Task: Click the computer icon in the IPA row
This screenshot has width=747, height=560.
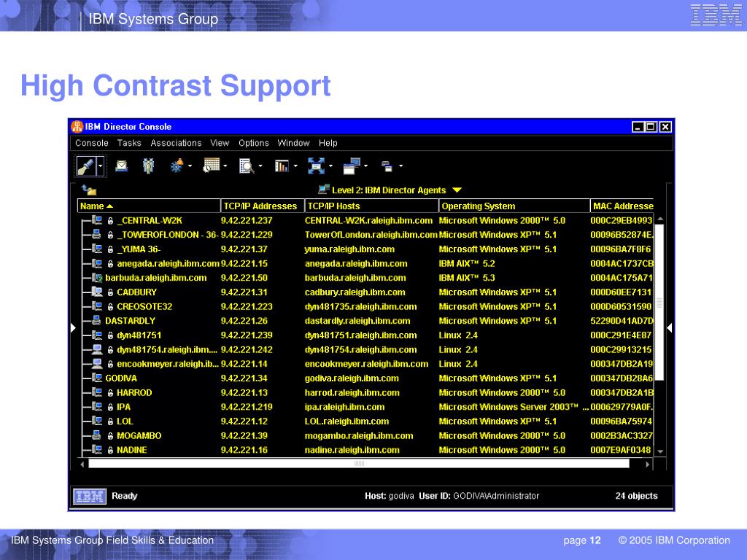Action: [97, 407]
